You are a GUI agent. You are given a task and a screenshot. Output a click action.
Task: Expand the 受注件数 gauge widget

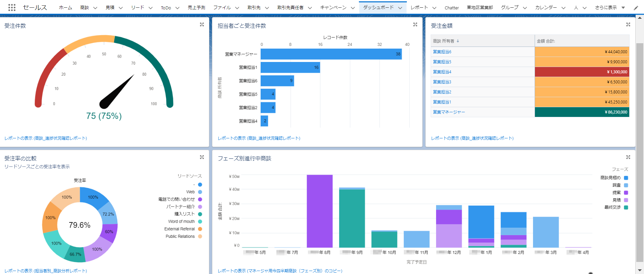tap(202, 24)
